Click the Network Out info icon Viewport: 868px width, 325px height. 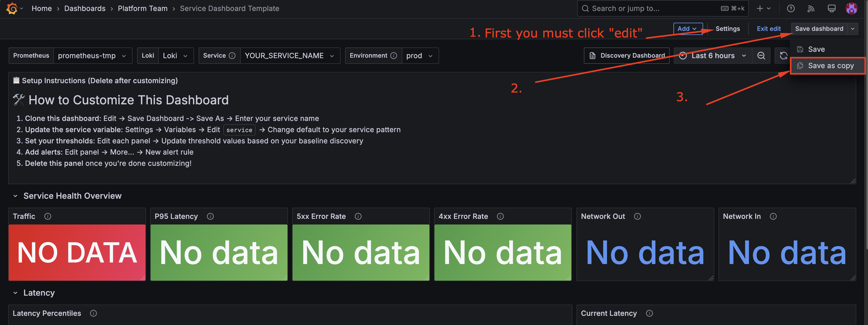pos(637,216)
